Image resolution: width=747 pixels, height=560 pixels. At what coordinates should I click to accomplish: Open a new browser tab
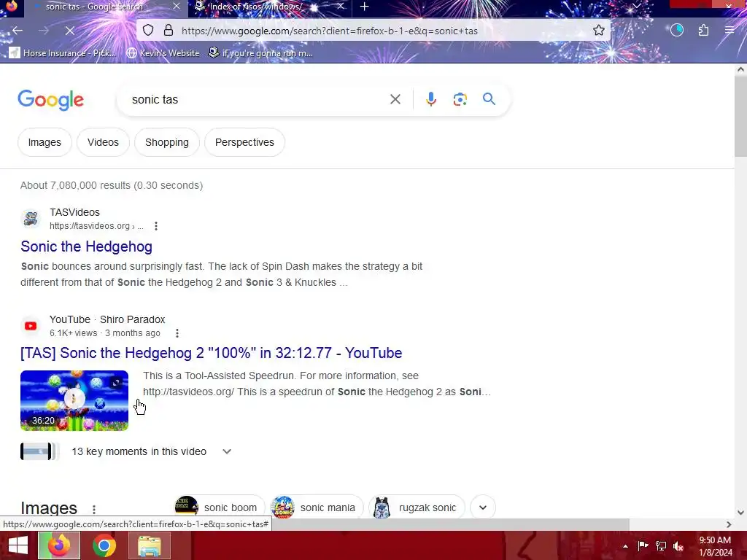point(365,7)
